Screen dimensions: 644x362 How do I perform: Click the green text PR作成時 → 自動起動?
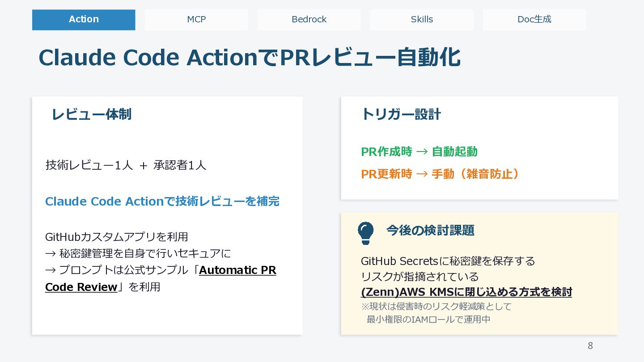(419, 152)
